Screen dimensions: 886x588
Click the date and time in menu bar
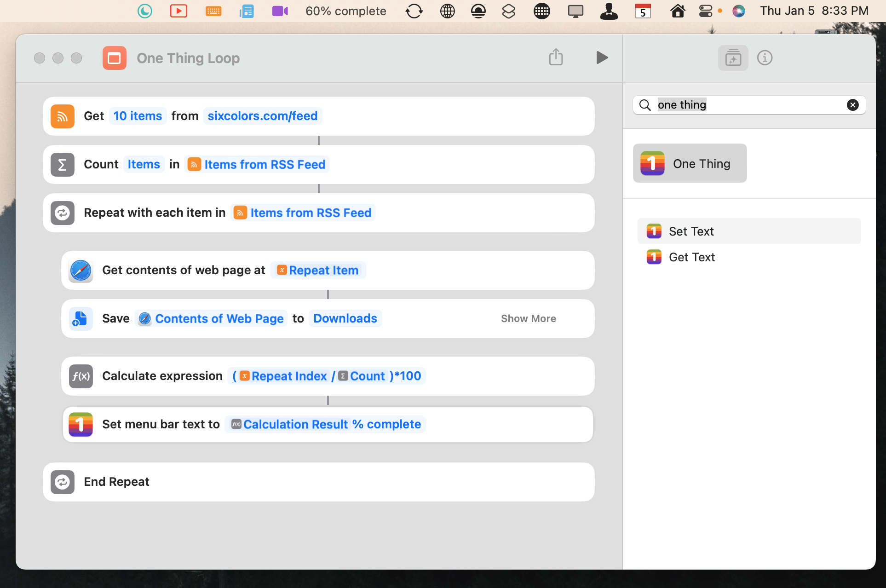click(814, 11)
